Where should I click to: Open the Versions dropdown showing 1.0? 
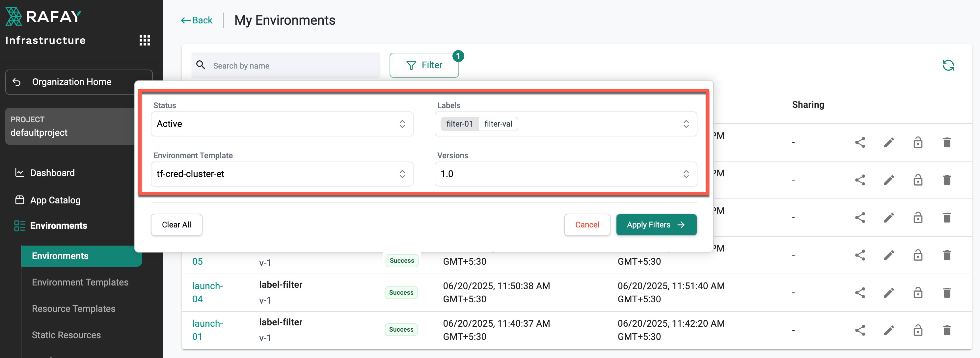565,174
